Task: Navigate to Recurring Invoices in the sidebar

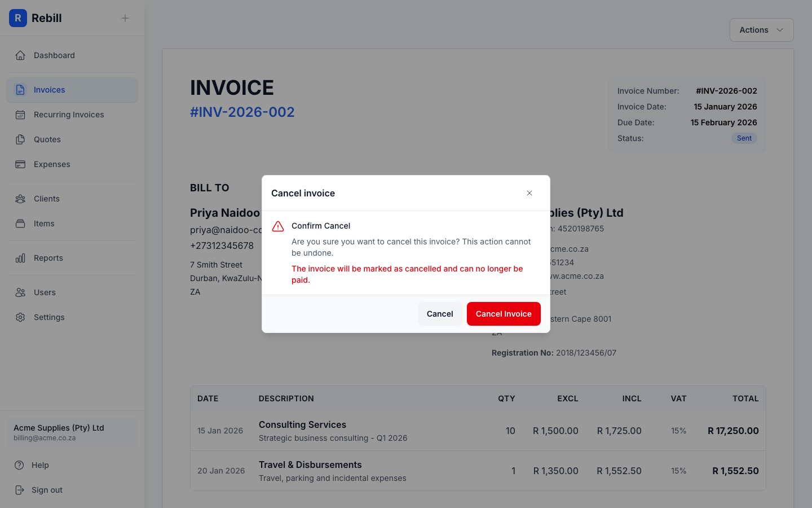Action: (68, 115)
